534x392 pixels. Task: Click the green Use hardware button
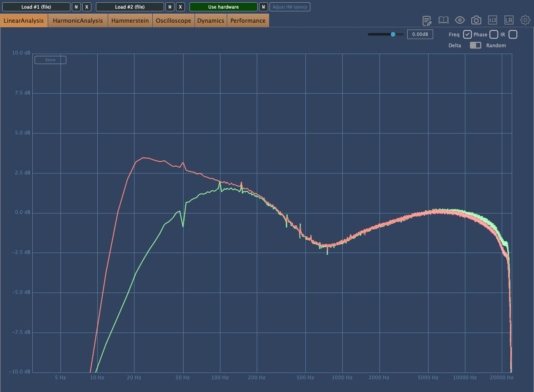(223, 7)
